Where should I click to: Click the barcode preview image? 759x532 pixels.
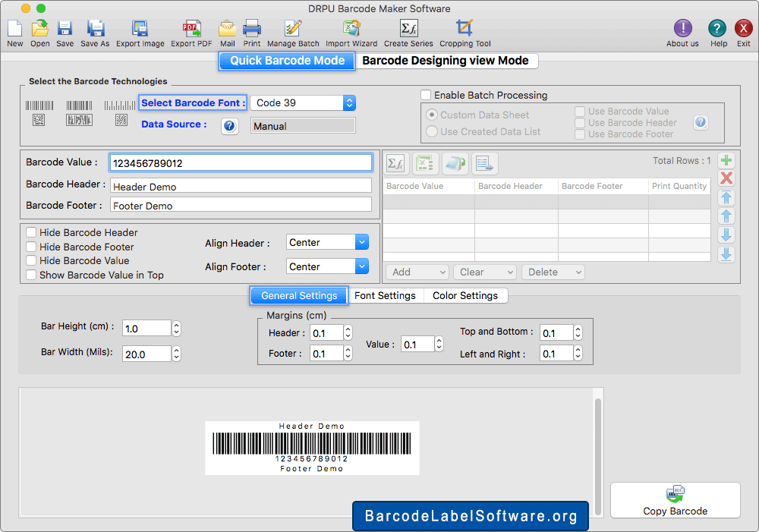coord(312,448)
